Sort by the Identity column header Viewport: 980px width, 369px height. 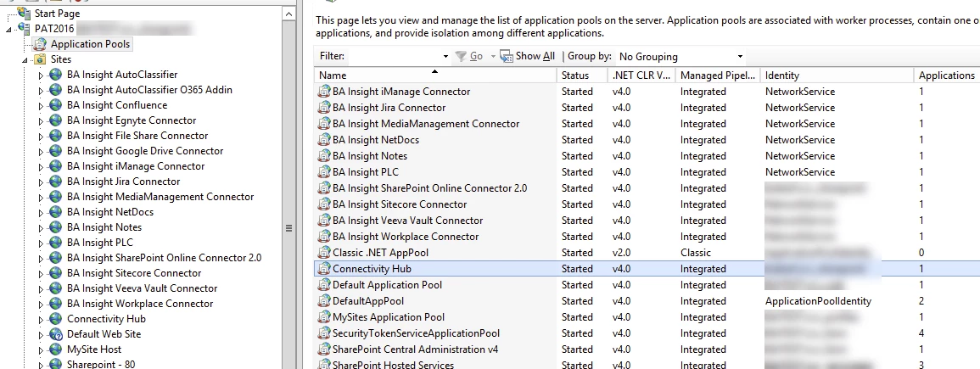837,75
